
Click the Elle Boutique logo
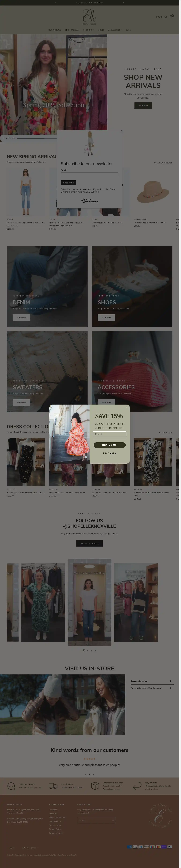pyautogui.click(x=89, y=17)
